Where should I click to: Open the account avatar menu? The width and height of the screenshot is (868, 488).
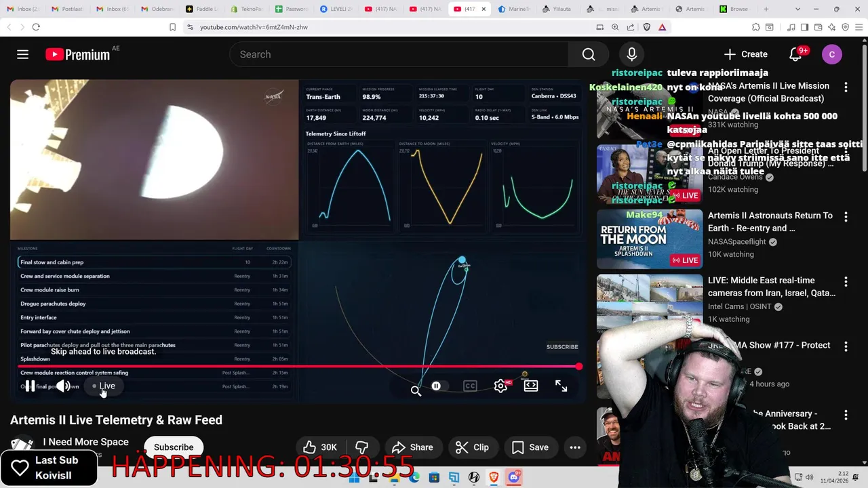click(x=832, y=54)
